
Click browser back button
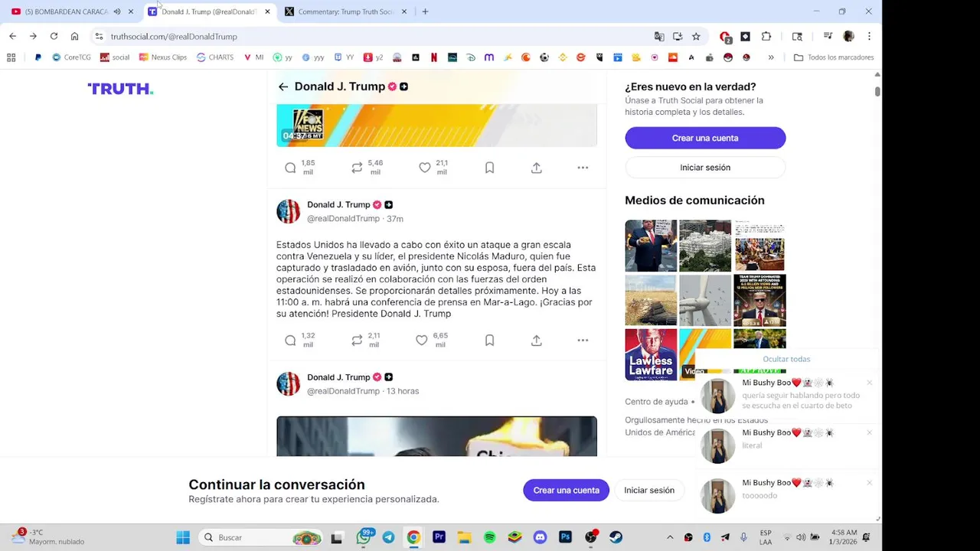click(12, 36)
